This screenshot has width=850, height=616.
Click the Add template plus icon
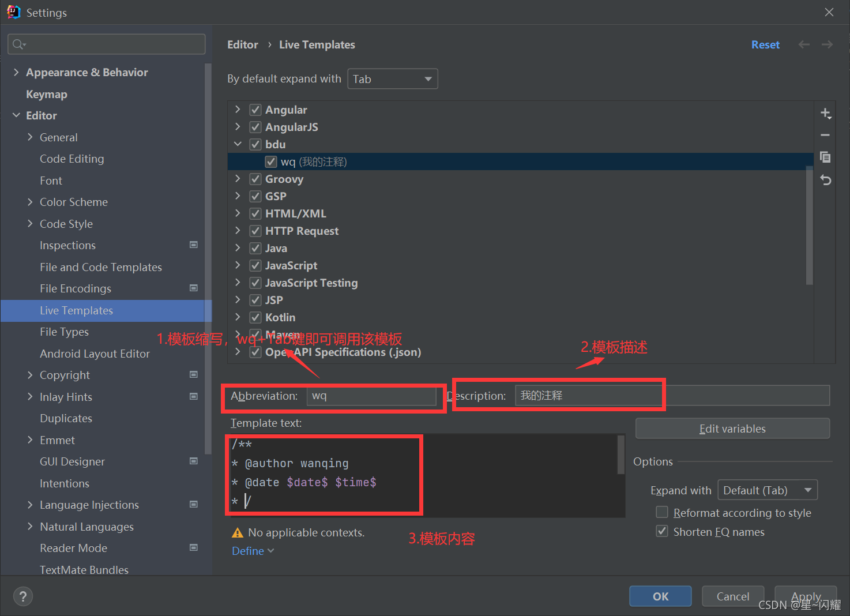tap(826, 114)
